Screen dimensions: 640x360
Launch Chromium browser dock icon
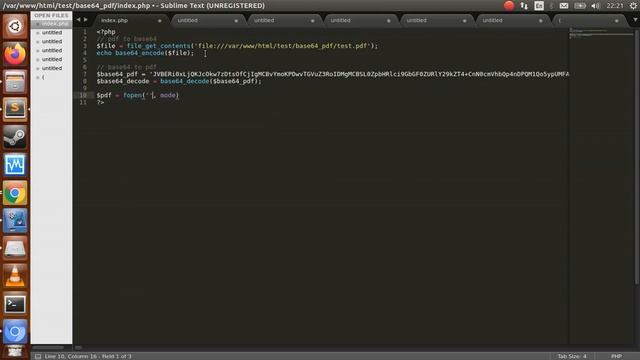[x=15, y=332]
